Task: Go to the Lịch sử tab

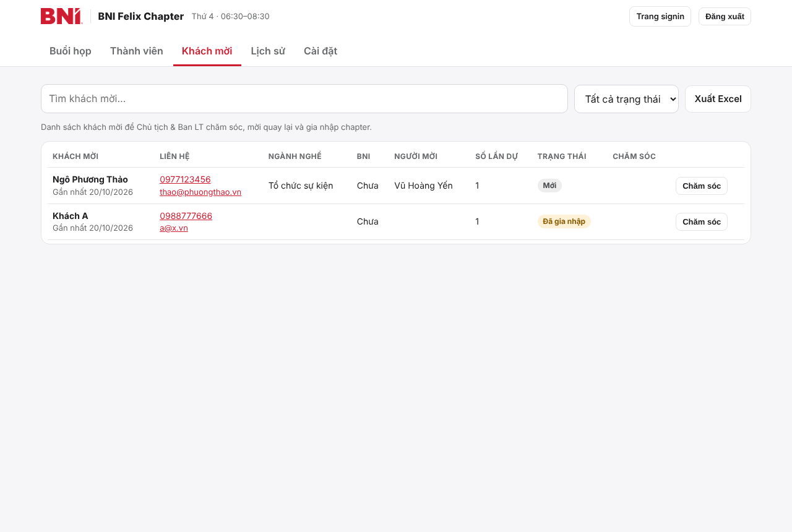Action: pos(268,51)
